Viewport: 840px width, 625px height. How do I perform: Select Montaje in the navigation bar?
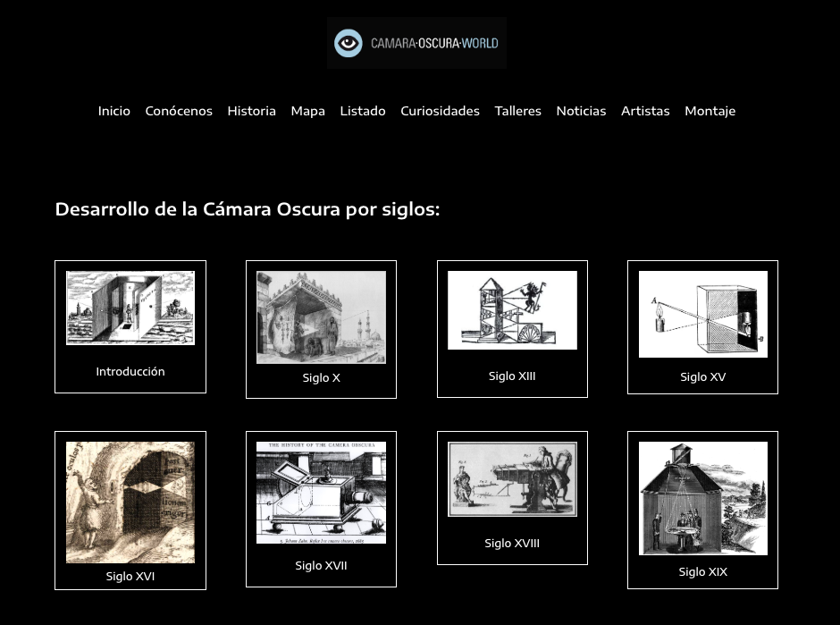pos(710,111)
